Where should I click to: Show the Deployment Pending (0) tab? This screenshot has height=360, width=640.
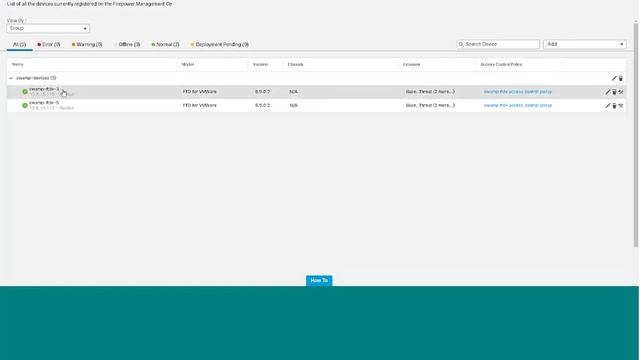pos(220,44)
